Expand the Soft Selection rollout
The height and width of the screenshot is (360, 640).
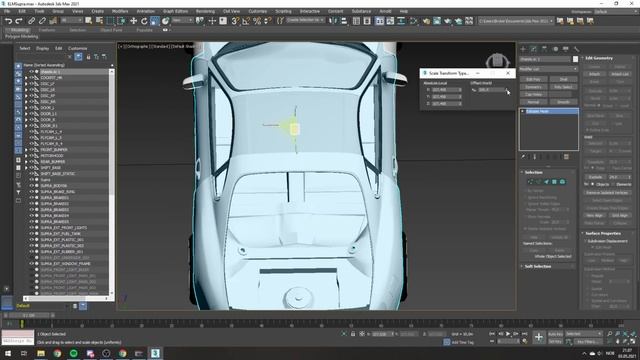click(537, 267)
